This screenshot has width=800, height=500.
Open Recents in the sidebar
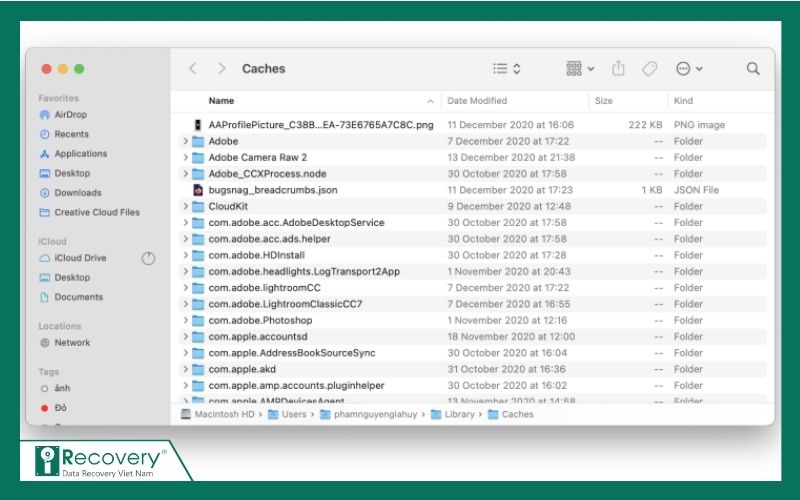click(64, 134)
